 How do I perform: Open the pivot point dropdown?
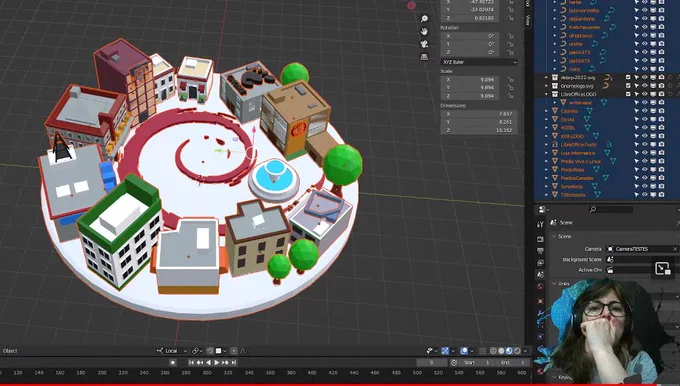(x=197, y=351)
